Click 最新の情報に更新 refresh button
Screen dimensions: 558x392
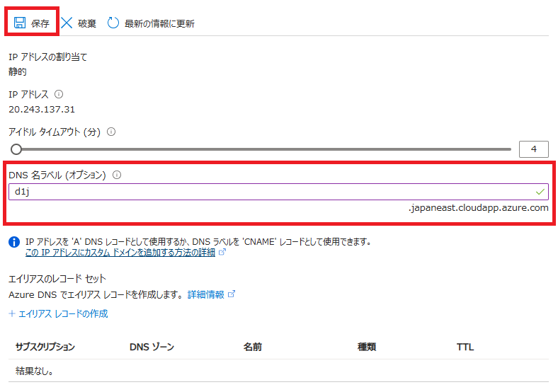(x=151, y=23)
